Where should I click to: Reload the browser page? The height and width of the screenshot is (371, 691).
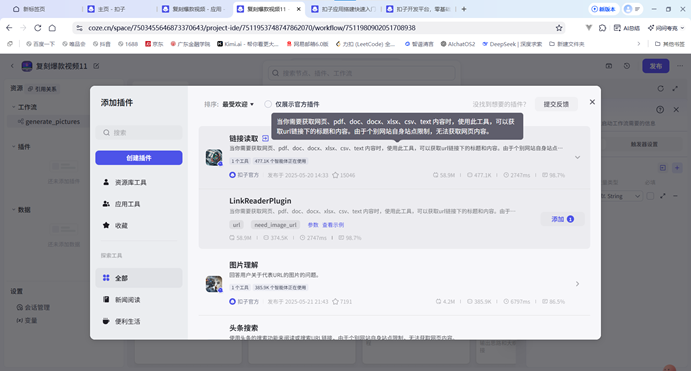tap(38, 28)
